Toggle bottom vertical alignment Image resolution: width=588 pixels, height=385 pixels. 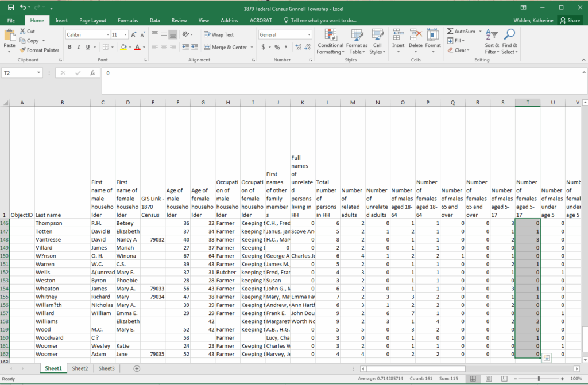click(x=173, y=34)
